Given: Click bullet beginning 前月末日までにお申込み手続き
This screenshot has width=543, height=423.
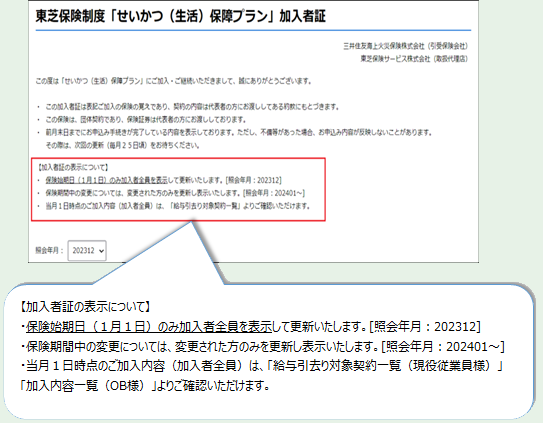Looking at the screenshot, I should [x=239, y=132].
